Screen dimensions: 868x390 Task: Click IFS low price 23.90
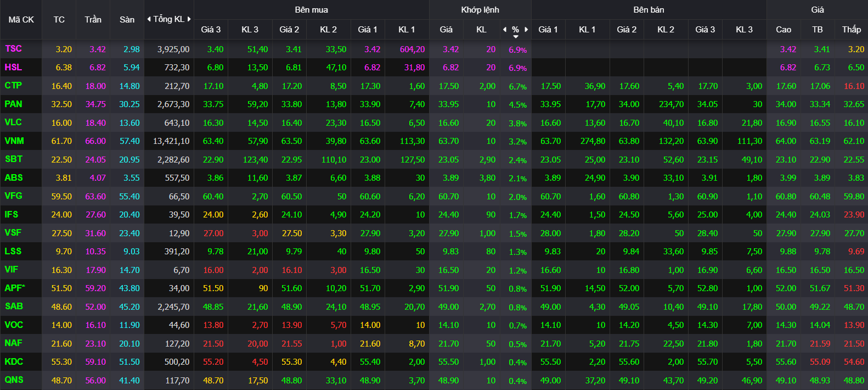coord(854,215)
